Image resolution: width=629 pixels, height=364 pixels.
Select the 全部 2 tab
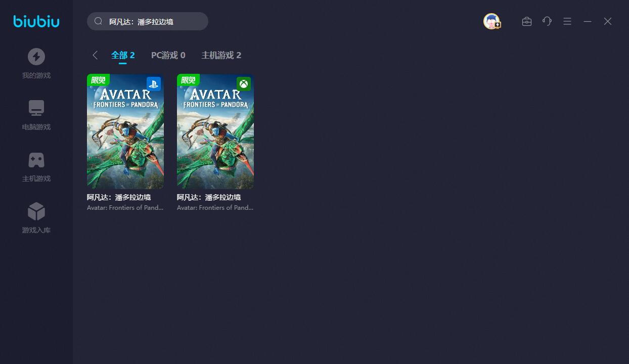pyautogui.click(x=123, y=55)
